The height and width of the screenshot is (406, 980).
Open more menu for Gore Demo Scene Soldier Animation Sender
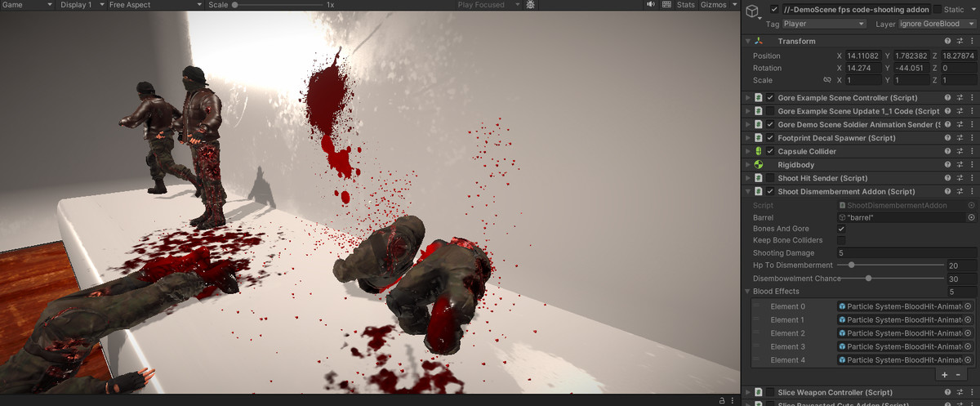(972, 124)
